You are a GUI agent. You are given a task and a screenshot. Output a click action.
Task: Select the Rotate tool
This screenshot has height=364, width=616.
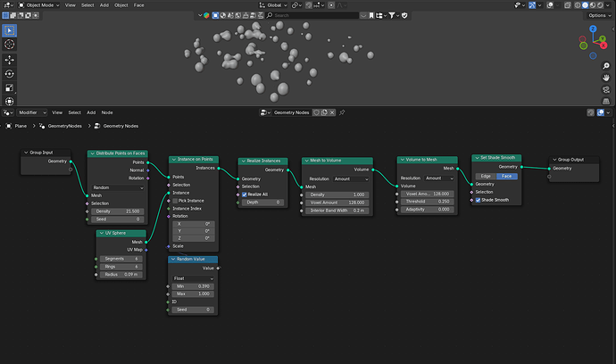10,74
